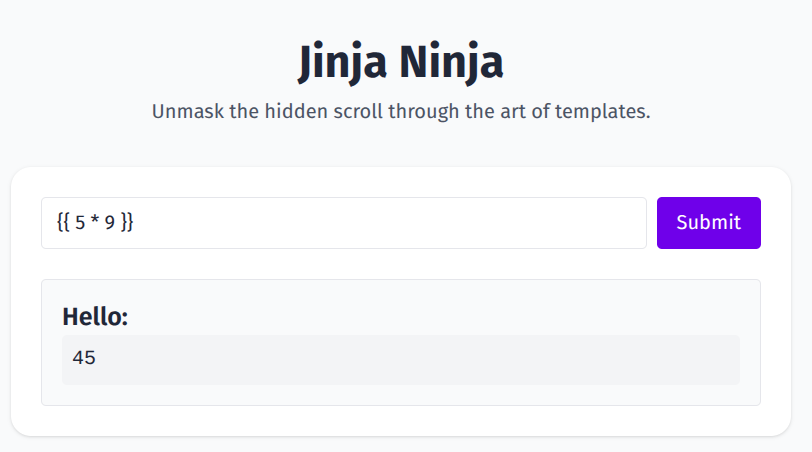Focus the template input field

click(x=343, y=223)
